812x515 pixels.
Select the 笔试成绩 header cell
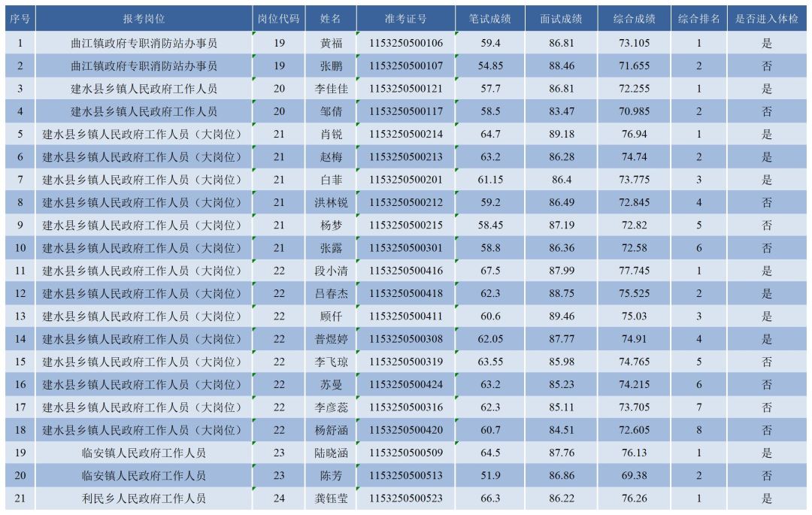click(x=490, y=19)
